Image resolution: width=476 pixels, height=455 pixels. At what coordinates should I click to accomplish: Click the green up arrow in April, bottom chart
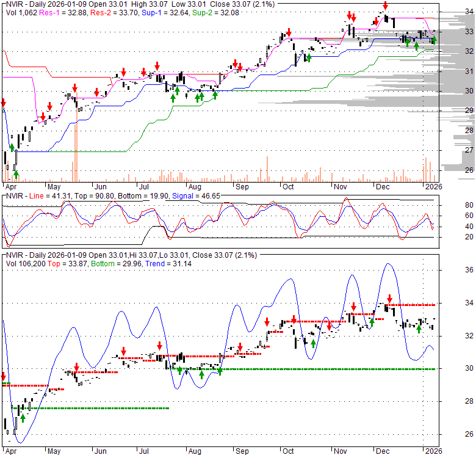pyautogui.click(x=23, y=418)
